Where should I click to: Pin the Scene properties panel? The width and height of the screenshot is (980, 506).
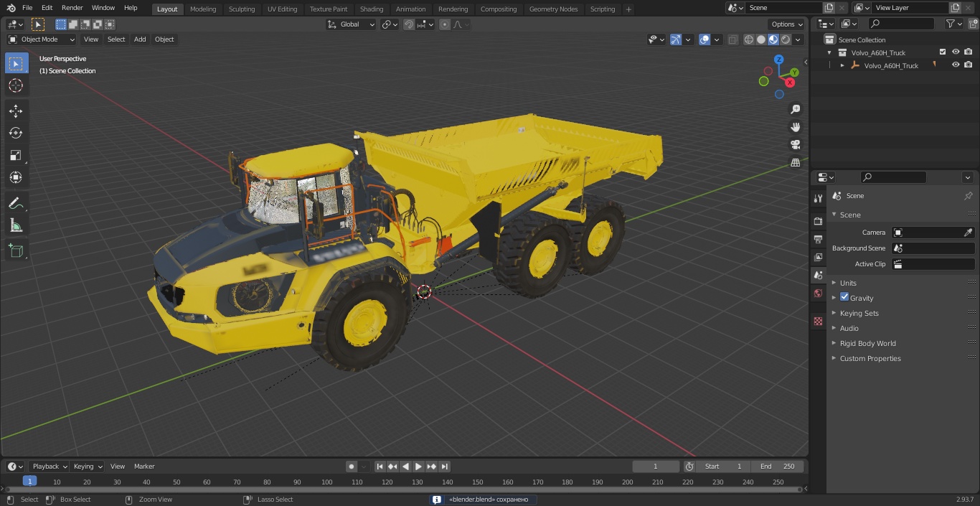click(x=968, y=196)
